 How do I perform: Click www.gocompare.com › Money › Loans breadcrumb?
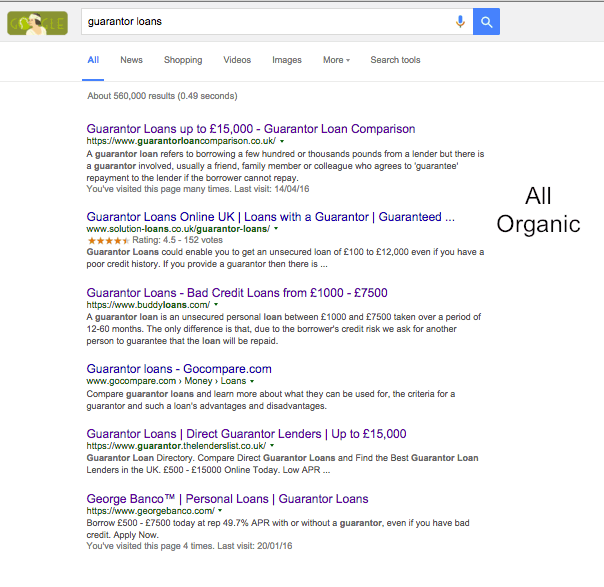point(166,381)
